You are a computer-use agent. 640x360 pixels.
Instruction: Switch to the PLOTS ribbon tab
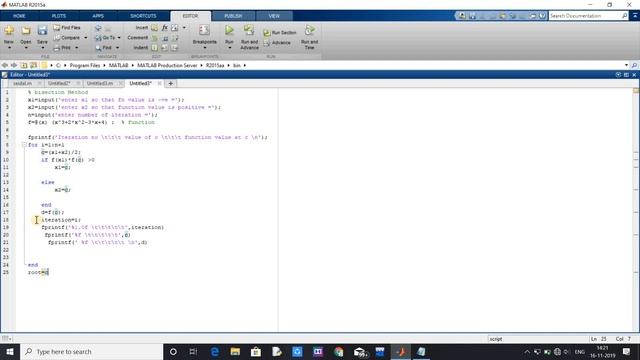click(59, 16)
